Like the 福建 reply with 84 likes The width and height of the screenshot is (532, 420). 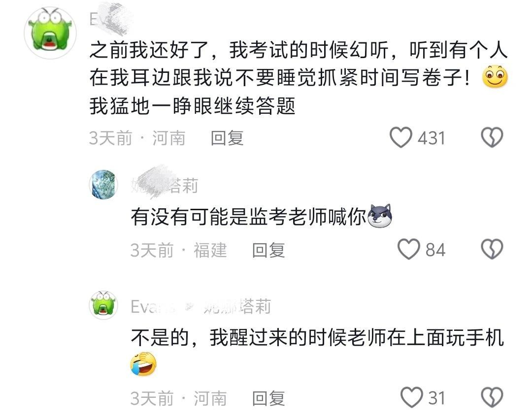click(x=408, y=249)
